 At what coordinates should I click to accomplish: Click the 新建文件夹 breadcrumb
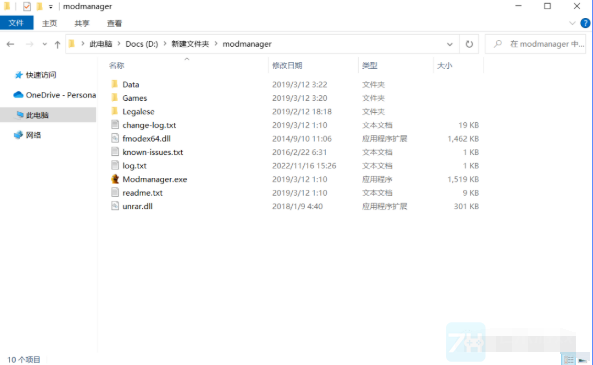point(190,44)
